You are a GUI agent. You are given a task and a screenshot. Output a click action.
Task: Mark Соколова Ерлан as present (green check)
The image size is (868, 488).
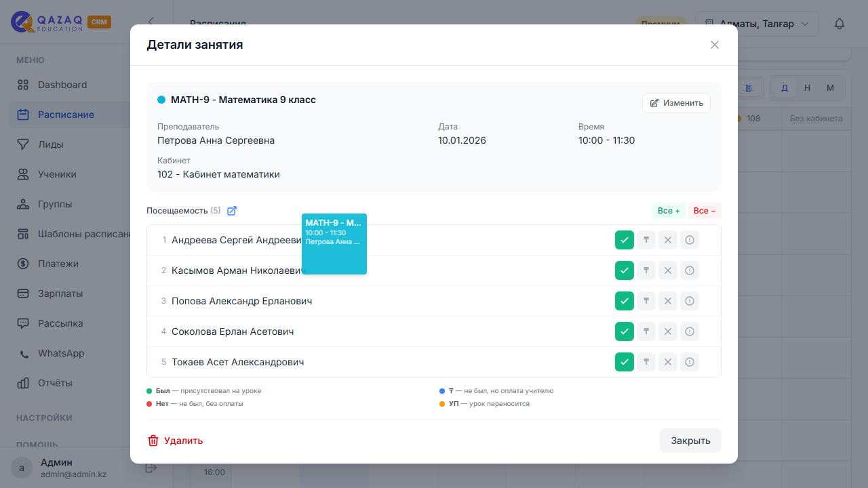click(625, 331)
